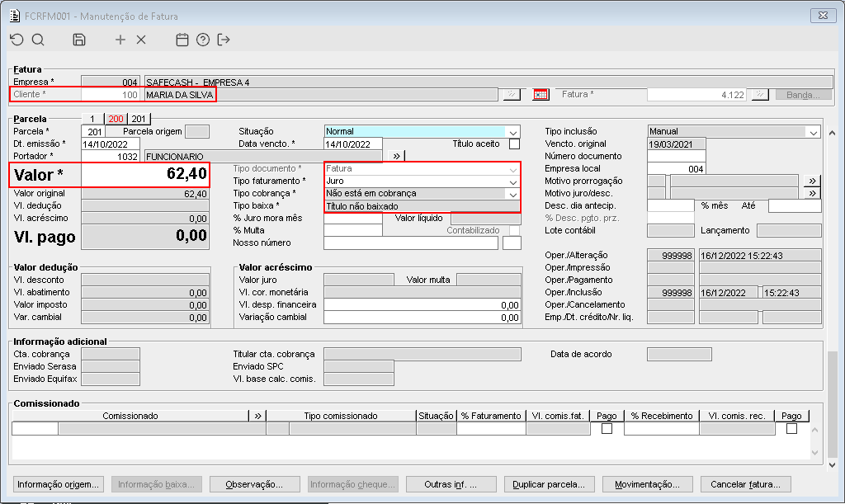Click the Valor field showing 62,40
The width and height of the screenshot is (845, 504).
145,175
